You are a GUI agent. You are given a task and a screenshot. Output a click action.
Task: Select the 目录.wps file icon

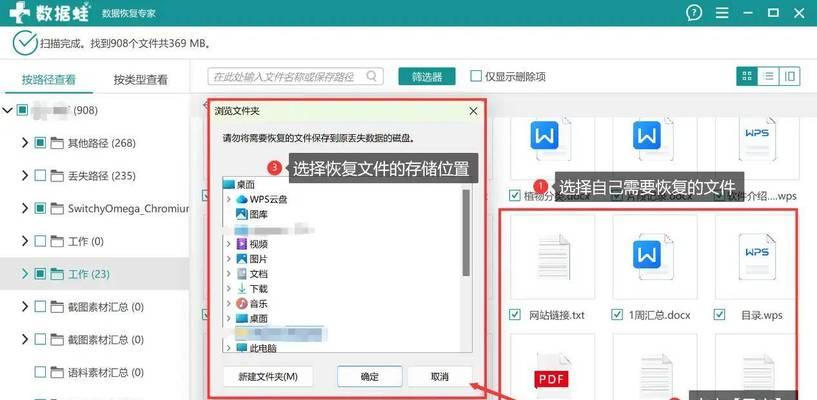(x=757, y=256)
